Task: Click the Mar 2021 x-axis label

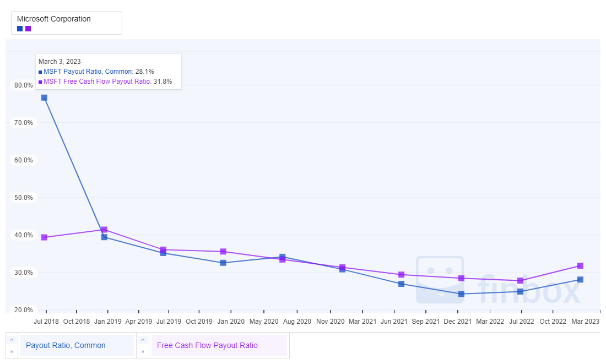Action: point(362,322)
